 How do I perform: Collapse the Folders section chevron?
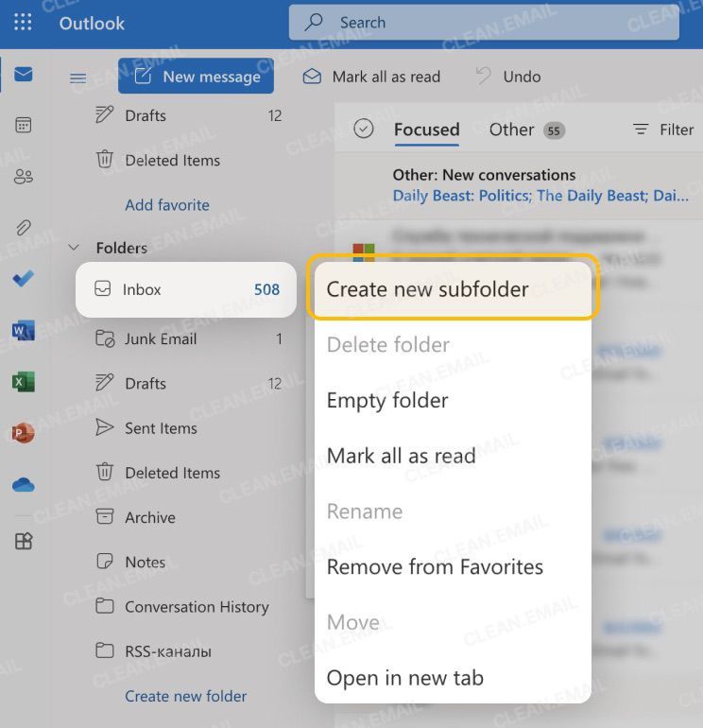[x=74, y=247]
